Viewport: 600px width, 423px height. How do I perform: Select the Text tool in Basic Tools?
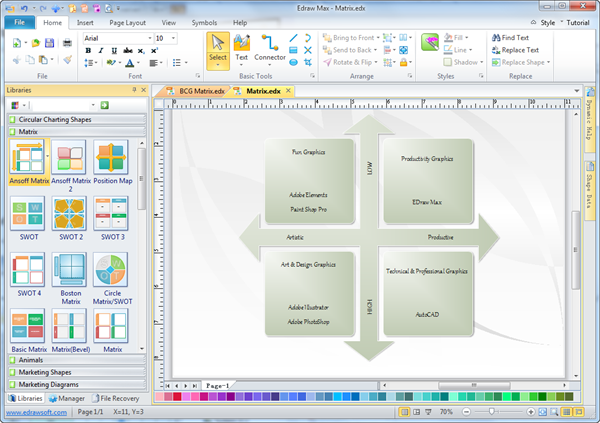tap(241, 48)
